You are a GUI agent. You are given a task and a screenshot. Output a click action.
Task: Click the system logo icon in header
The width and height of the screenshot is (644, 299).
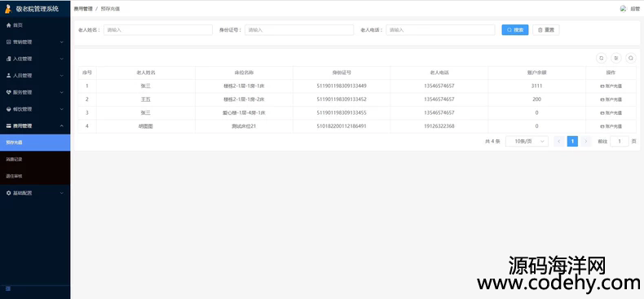click(8, 9)
